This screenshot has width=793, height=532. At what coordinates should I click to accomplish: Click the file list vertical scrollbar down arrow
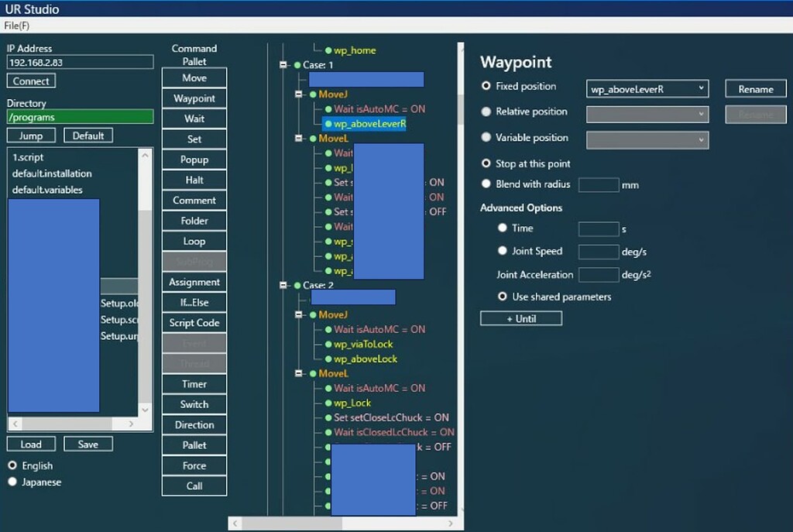pyautogui.click(x=145, y=410)
